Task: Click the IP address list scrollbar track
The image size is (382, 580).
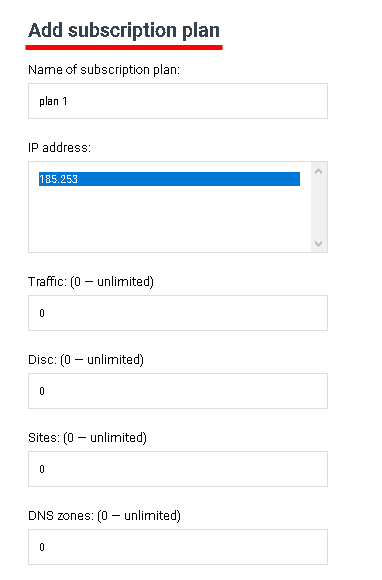Action: [319, 208]
